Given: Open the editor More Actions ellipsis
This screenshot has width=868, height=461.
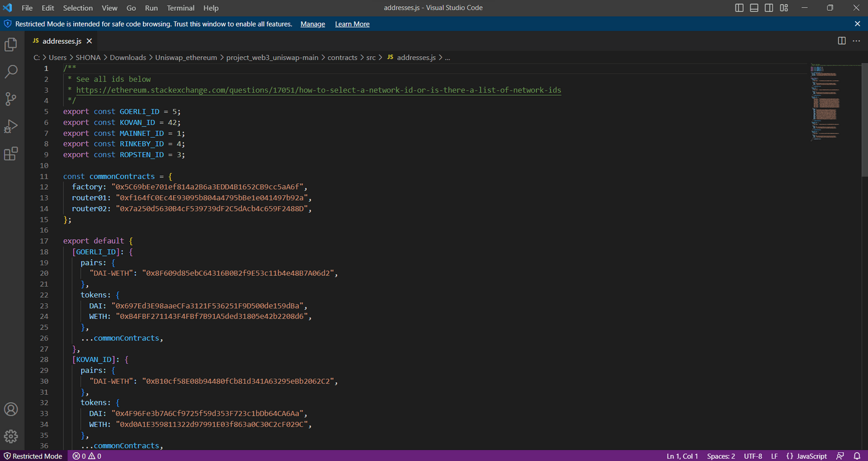Looking at the screenshot, I should pyautogui.click(x=857, y=40).
